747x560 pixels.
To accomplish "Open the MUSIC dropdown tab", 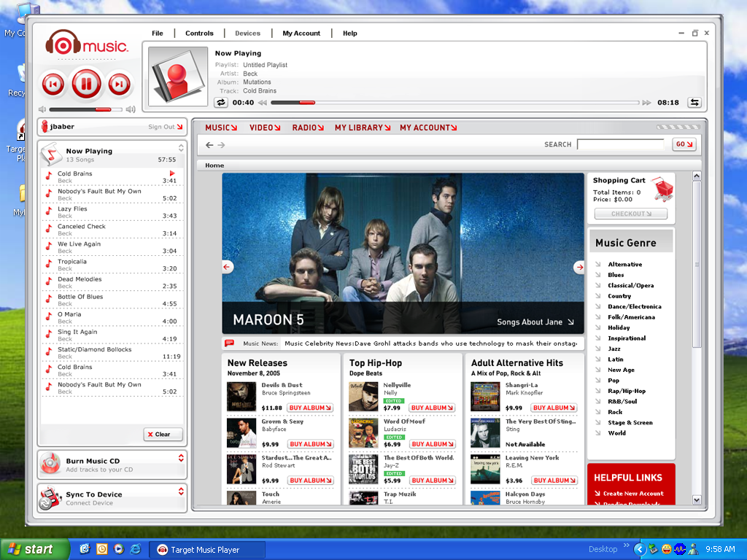I will click(x=221, y=128).
